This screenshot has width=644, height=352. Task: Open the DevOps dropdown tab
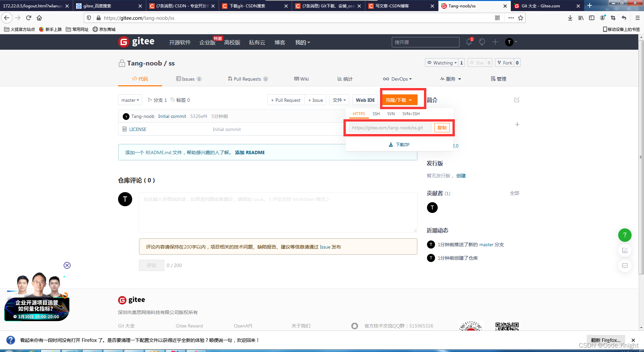[x=397, y=79]
